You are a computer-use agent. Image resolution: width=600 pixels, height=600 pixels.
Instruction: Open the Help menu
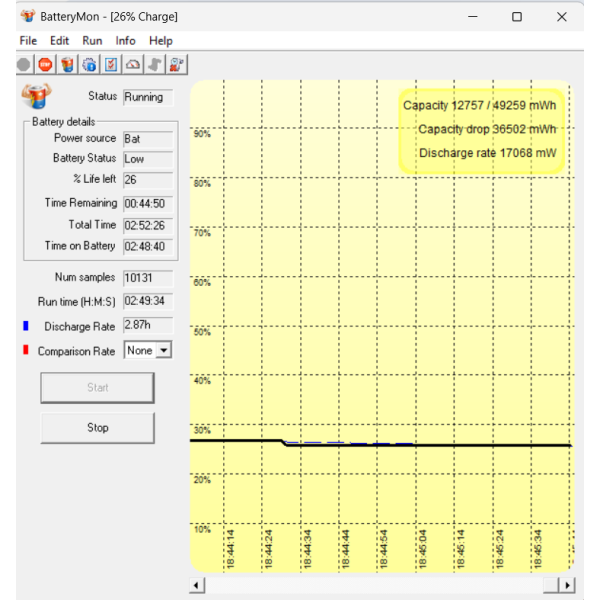(x=161, y=41)
